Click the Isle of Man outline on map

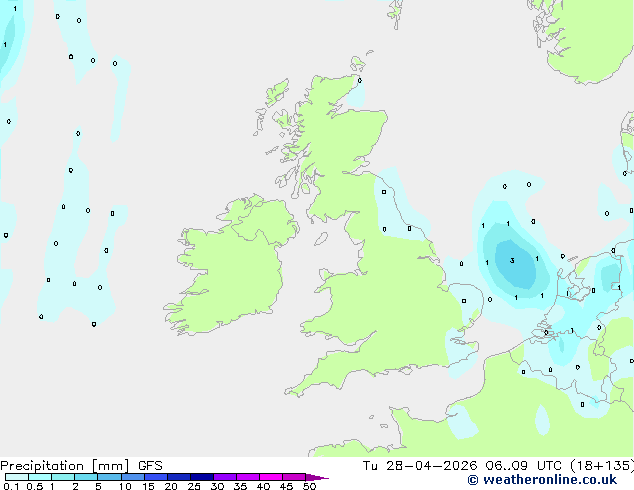321,239
